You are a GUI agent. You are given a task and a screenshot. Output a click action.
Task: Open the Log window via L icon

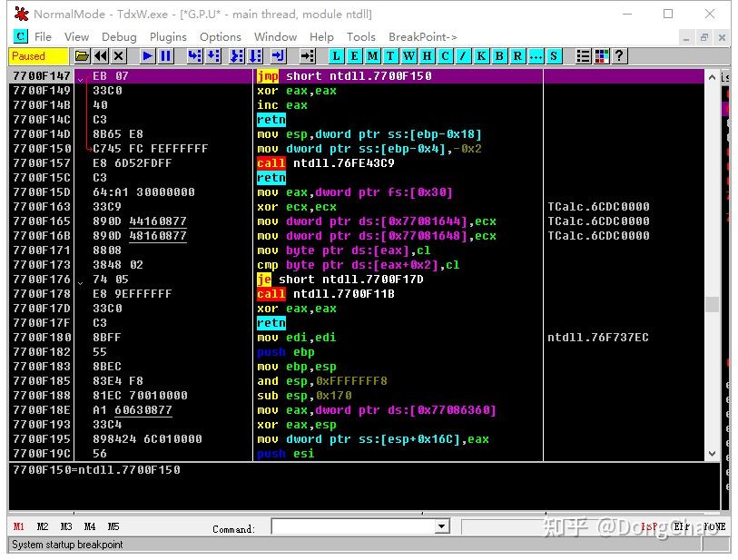[x=337, y=56]
